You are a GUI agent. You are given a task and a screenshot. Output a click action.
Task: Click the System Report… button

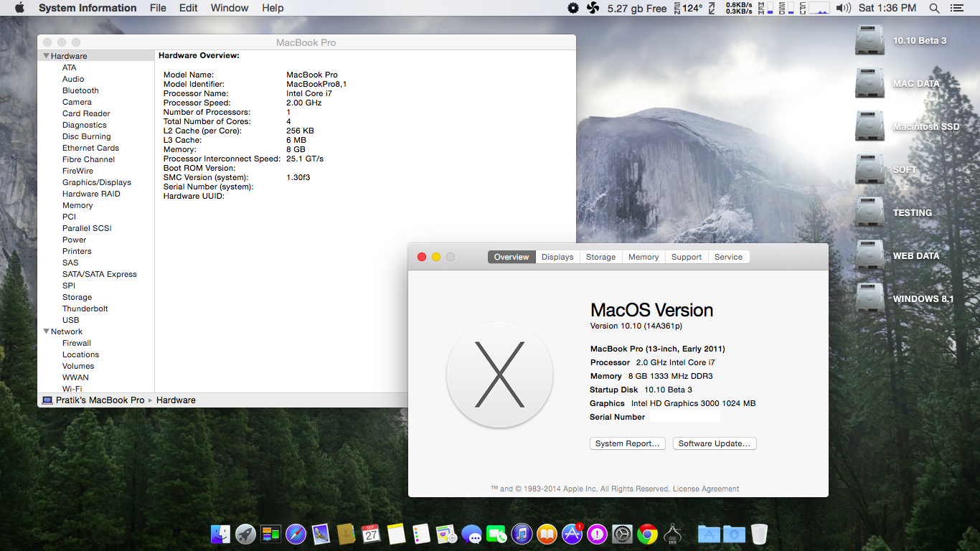coord(628,443)
